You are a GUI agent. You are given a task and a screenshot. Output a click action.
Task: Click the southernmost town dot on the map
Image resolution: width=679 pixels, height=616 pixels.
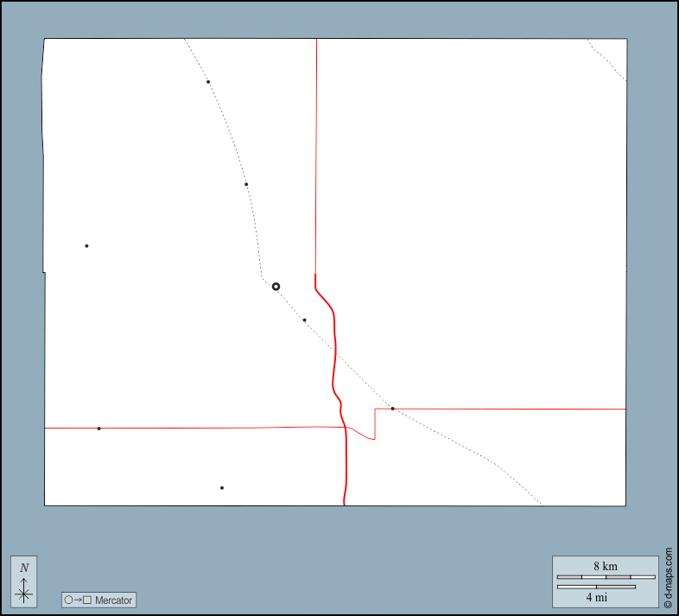pos(222,488)
